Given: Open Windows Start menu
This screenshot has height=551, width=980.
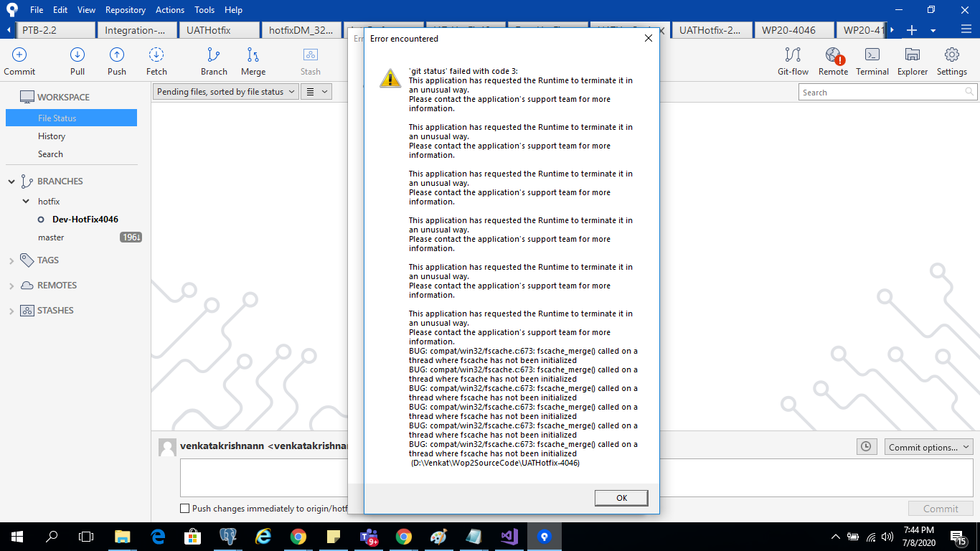Looking at the screenshot, I should [x=17, y=537].
